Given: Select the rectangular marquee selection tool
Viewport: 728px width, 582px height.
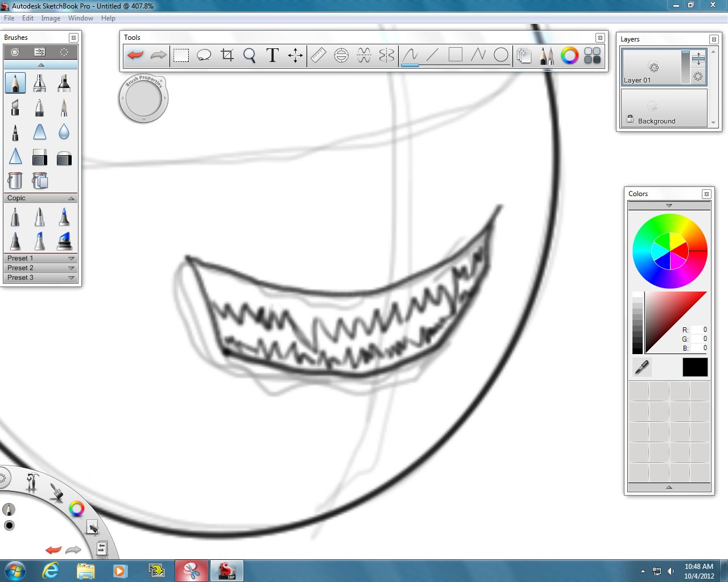Looking at the screenshot, I should coord(181,55).
